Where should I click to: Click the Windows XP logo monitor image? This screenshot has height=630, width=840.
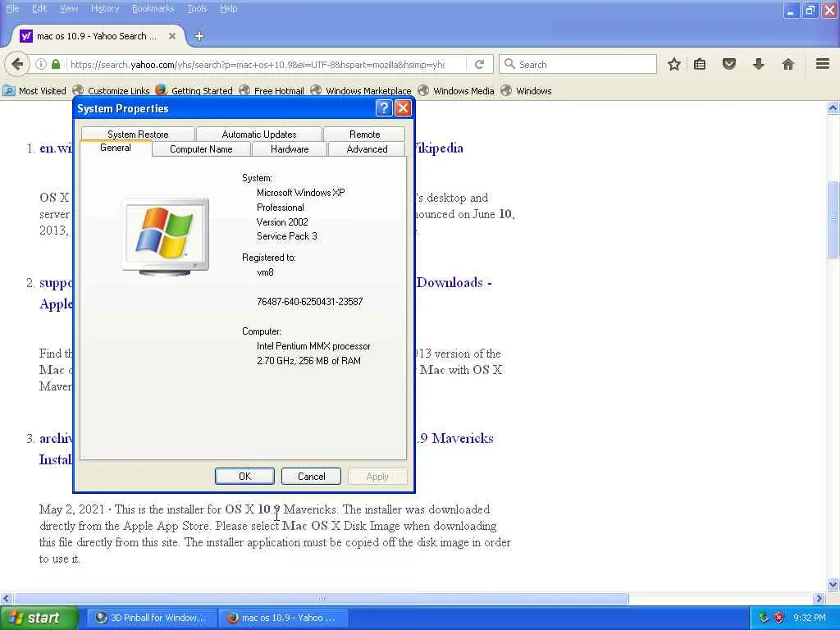point(165,236)
